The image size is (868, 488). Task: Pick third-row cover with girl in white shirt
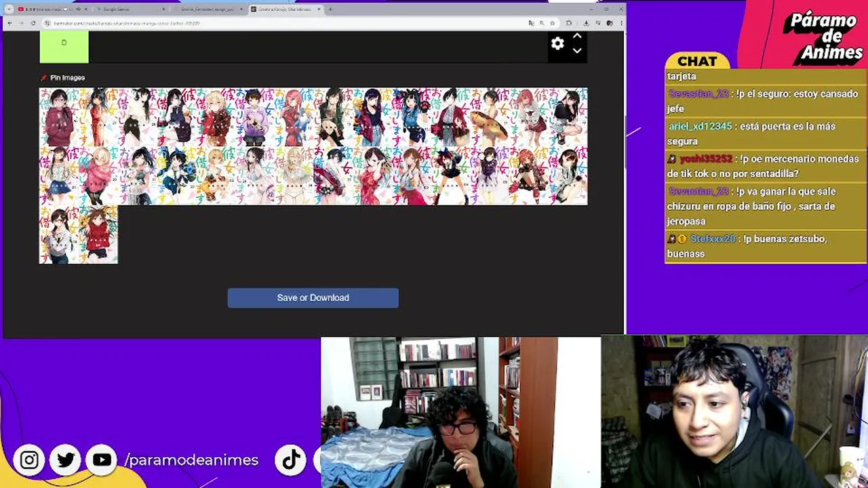pyautogui.click(x=59, y=235)
